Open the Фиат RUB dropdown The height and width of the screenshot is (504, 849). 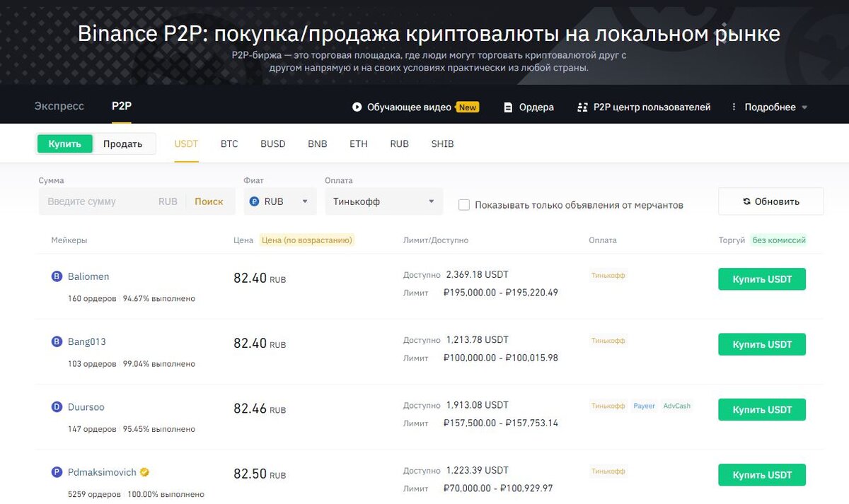[279, 201]
